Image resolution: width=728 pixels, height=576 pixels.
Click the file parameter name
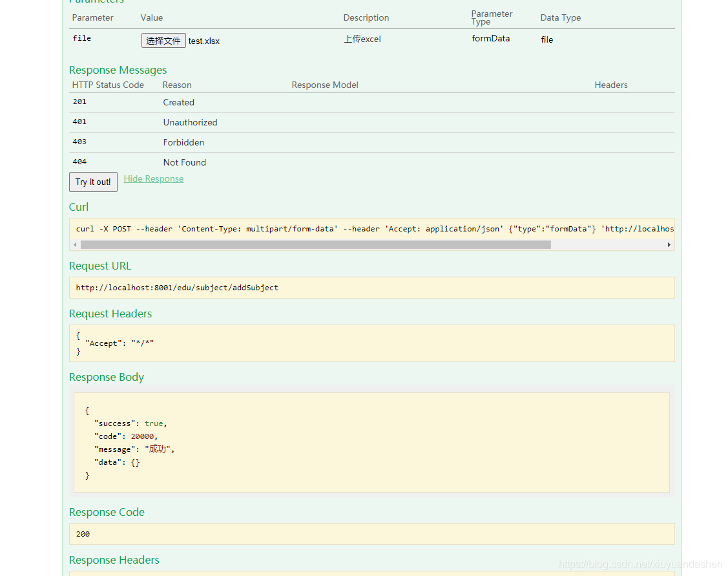coord(81,38)
